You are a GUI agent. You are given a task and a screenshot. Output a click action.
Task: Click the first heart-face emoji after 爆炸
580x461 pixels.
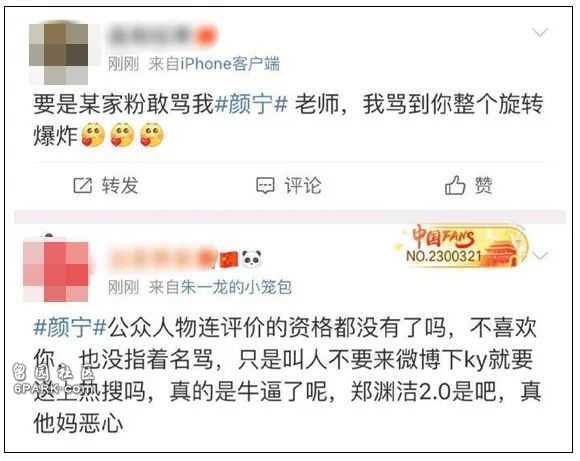pyautogui.click(x=93, y=135)
